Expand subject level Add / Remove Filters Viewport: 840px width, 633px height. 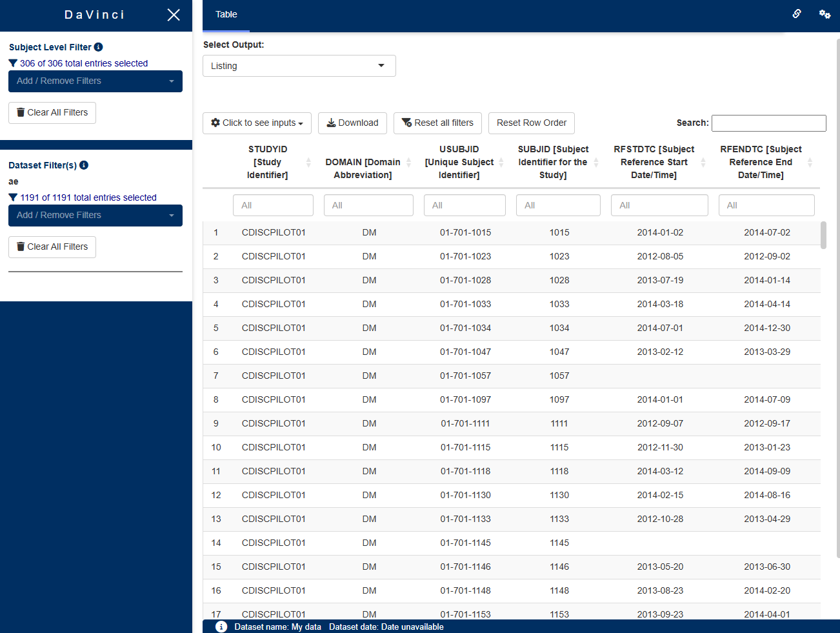(95, 81)
